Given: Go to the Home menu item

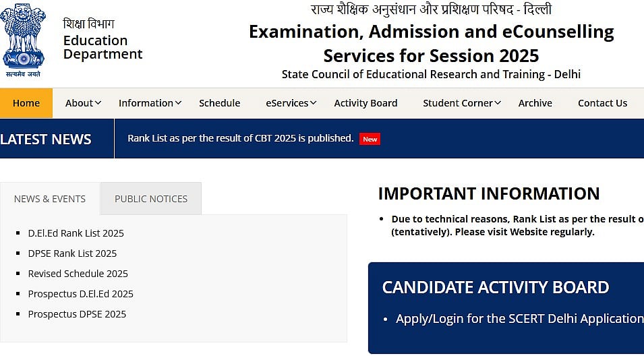Looking at the screenshot, I should 26,103.
